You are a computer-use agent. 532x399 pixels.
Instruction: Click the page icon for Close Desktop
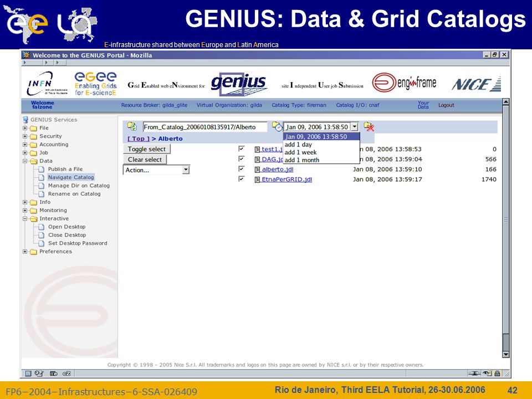[x=42, y=235]
